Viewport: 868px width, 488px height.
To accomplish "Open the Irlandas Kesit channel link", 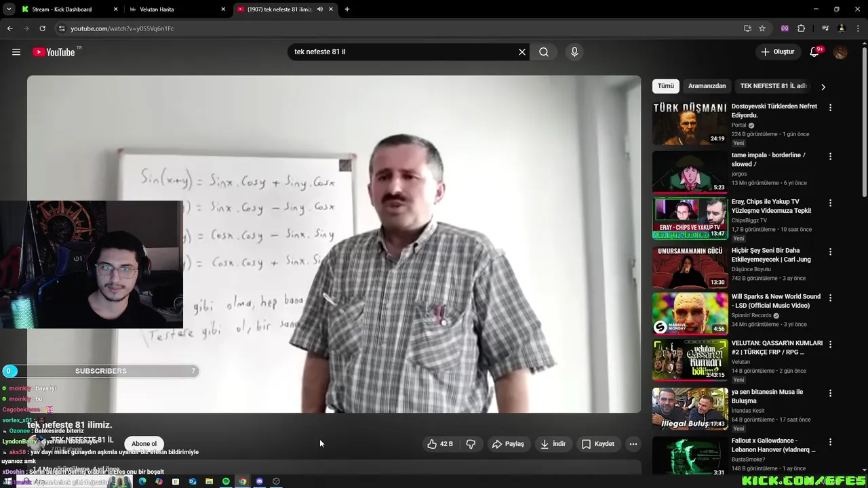I will (x=748, y=411).
